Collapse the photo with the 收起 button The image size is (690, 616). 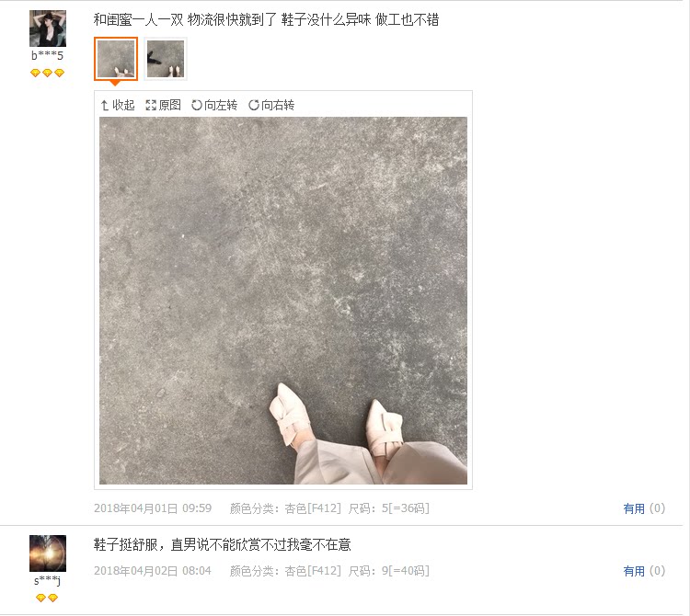[118, 105]
